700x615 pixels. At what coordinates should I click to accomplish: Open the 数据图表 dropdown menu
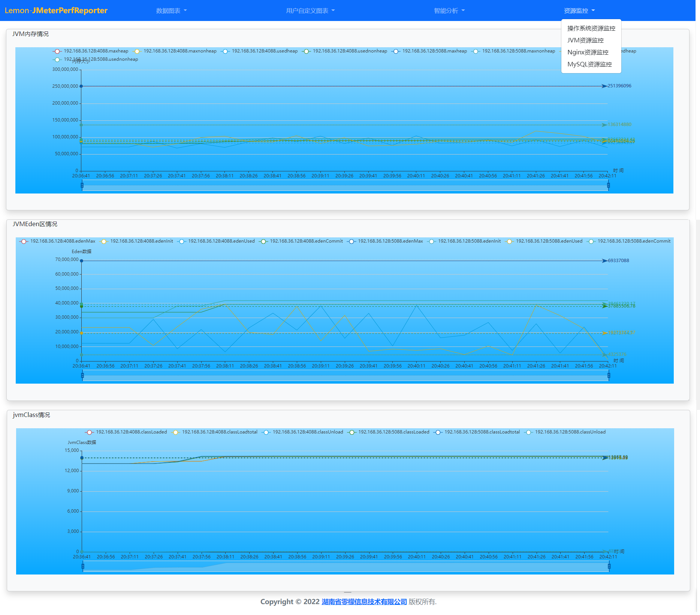click(x=171, y=10)
